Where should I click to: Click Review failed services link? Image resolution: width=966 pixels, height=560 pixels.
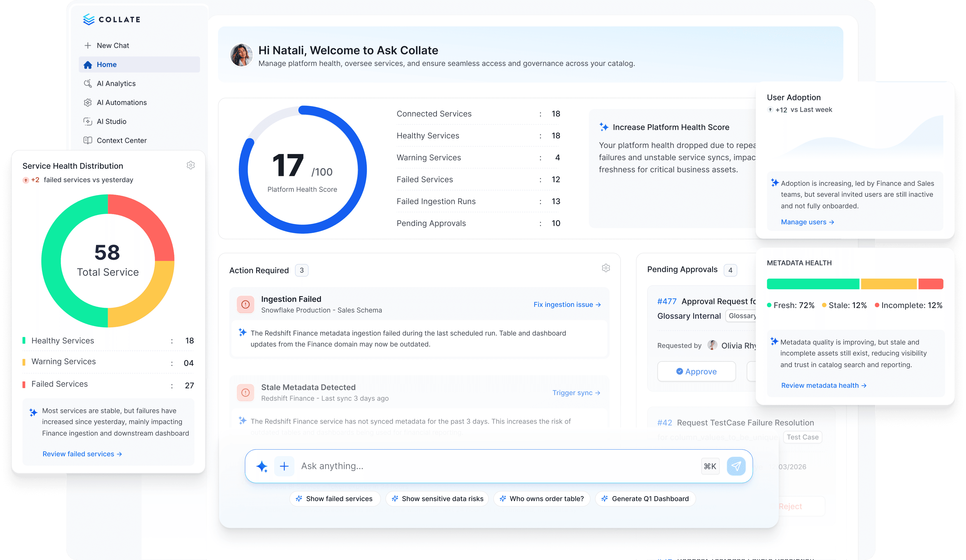click(82, 454)
